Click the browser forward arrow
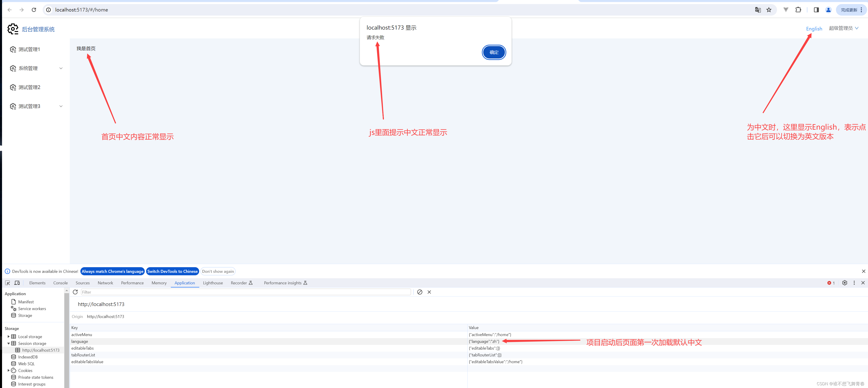Screen dimensions: 868x388 [x=22, y=10]
